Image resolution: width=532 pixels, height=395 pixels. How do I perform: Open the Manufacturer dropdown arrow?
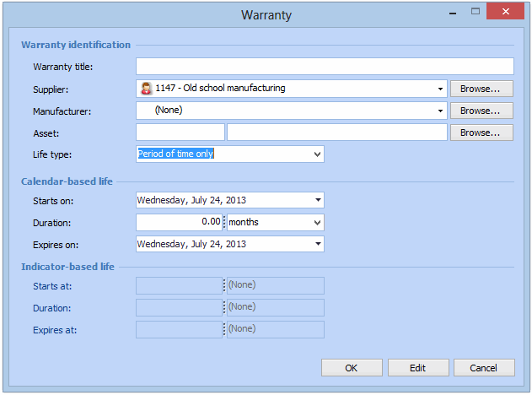tap(440, 111)
